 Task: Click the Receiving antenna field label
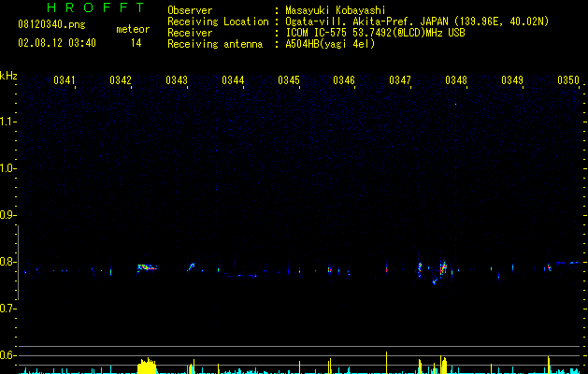point(215,44)
